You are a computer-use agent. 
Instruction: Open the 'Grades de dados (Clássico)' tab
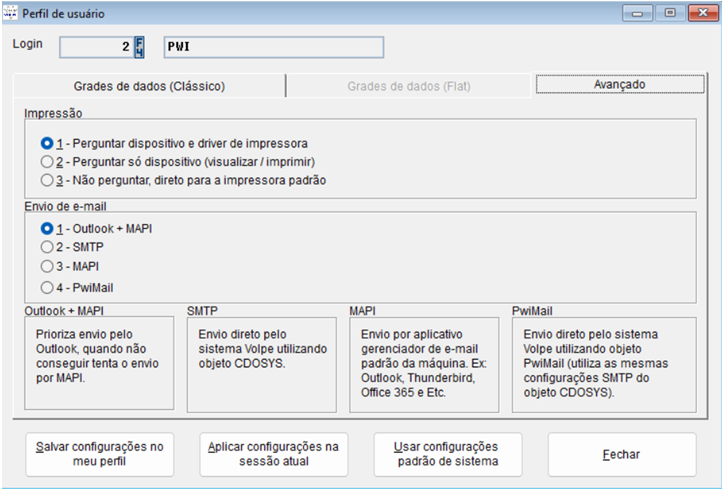(x=149, y=86)
